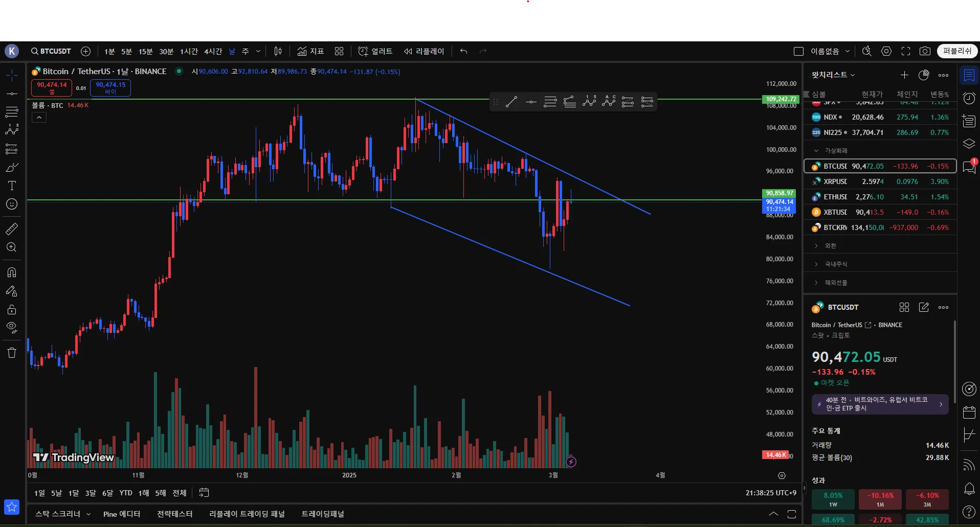Viewport: 980px width, 527px height.
Task: Toggle lock all drawings
Action: coord(12,309)
